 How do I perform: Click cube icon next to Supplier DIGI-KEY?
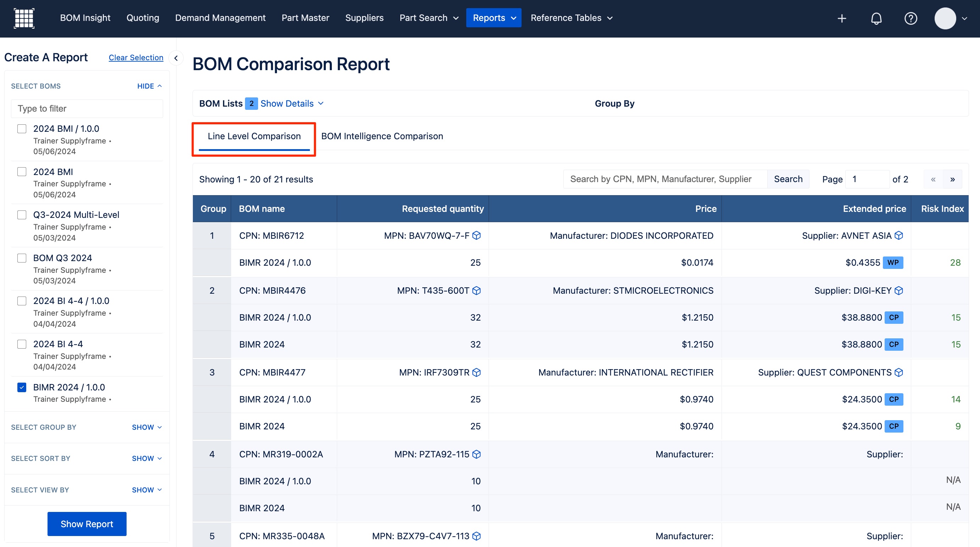coord(898,291)
